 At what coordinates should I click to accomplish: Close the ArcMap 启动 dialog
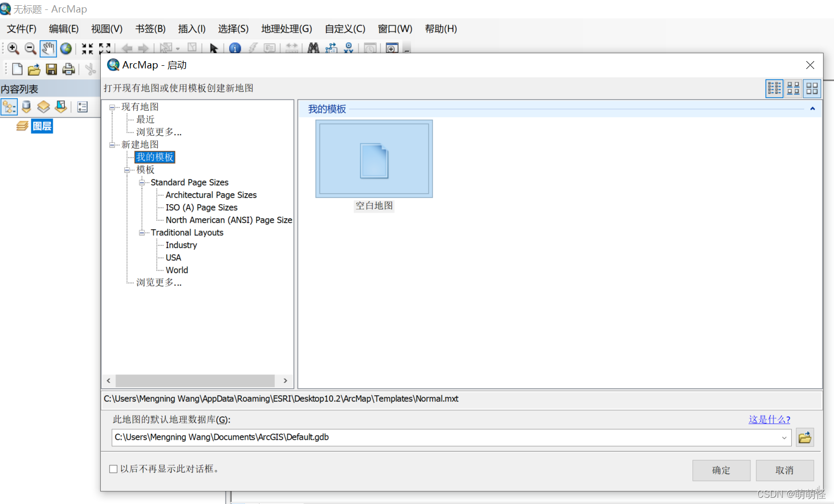(810, 65)
